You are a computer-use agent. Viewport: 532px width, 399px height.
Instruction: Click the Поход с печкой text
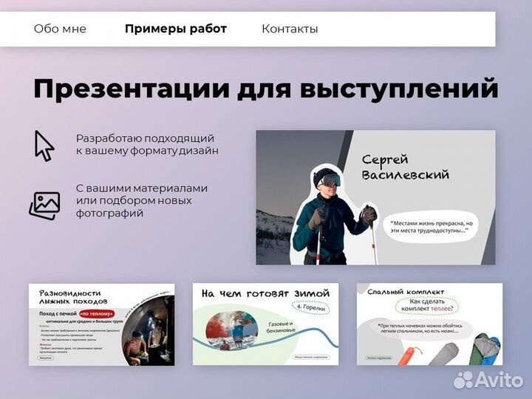click(x=58, y=314)
